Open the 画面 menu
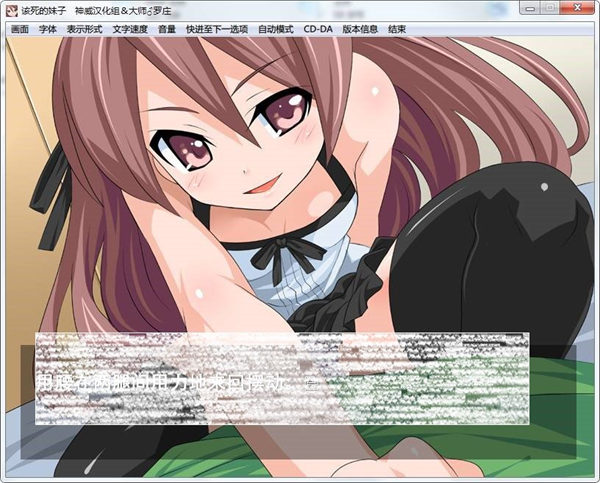Screen dimensions: 600x483 click(20, 29)
